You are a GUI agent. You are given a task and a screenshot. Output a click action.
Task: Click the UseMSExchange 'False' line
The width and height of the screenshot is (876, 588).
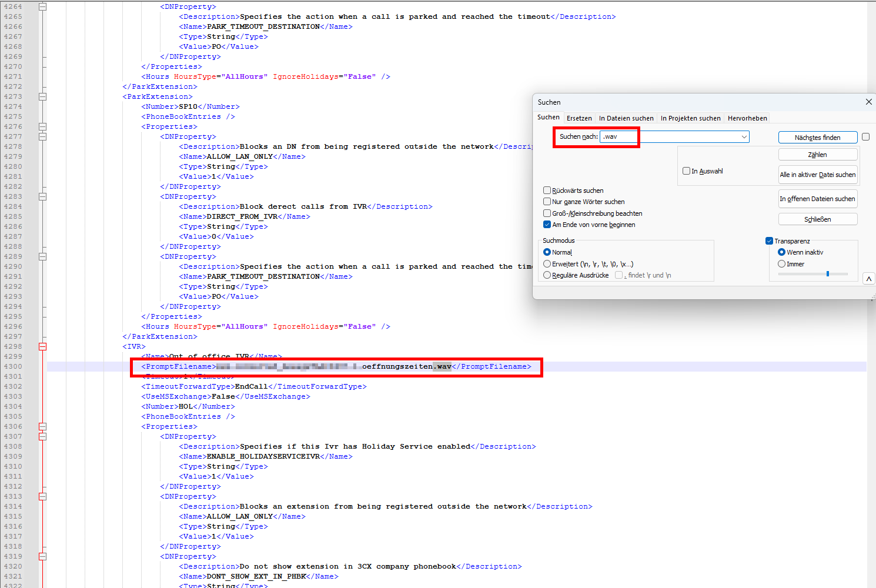coord(226,396)
